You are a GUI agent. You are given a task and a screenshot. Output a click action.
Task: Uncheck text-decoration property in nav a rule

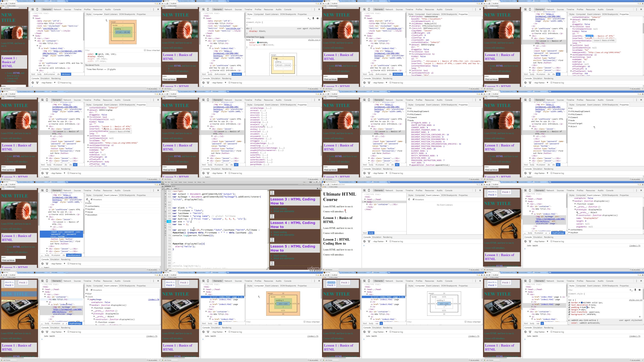570,305
